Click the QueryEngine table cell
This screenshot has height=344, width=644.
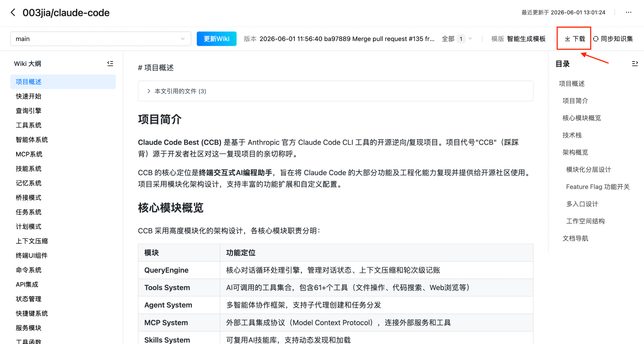click(x=179, y=270)
